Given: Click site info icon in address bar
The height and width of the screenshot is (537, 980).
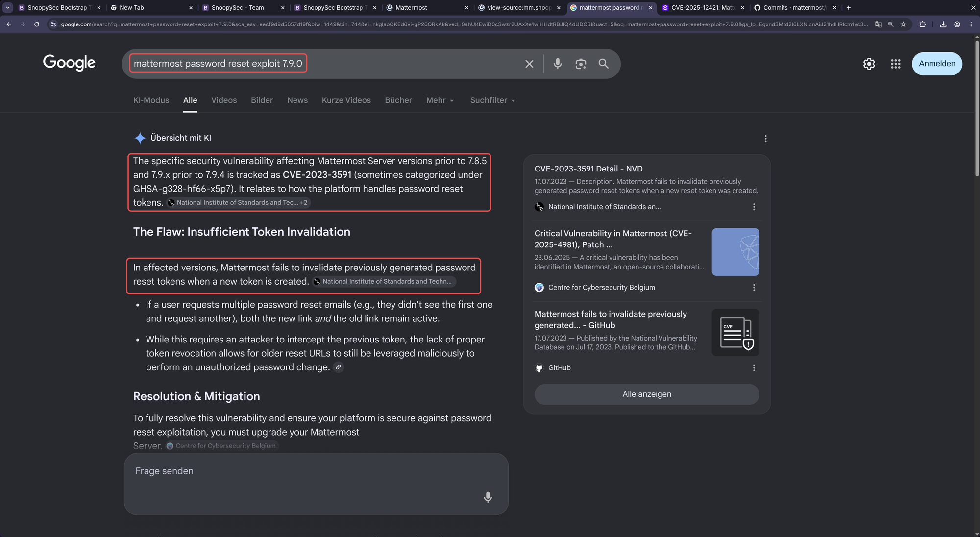Looking at the screenshot, I should [53, 24].
